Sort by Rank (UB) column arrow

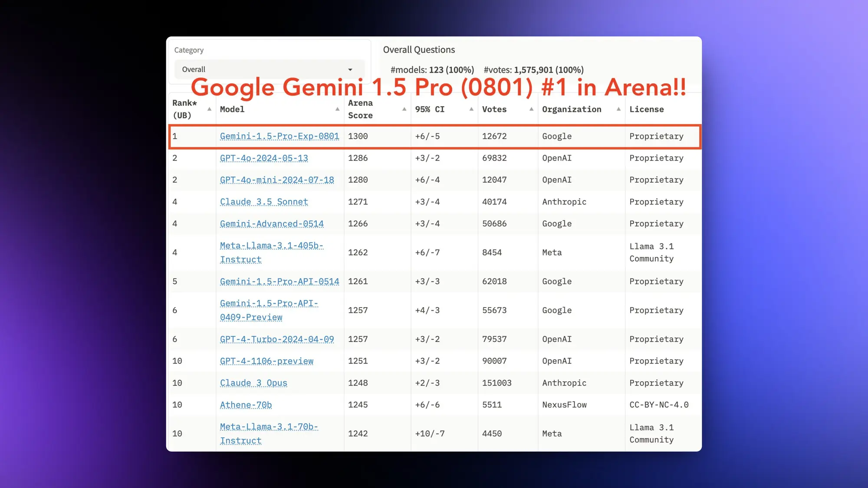coord(210,109)
